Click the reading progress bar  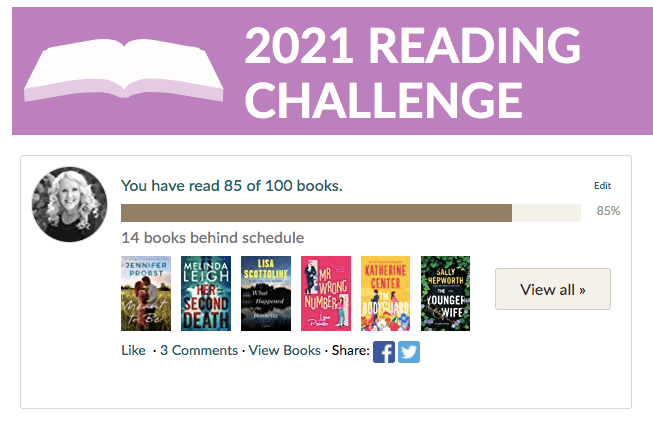[x=350, y=213]
